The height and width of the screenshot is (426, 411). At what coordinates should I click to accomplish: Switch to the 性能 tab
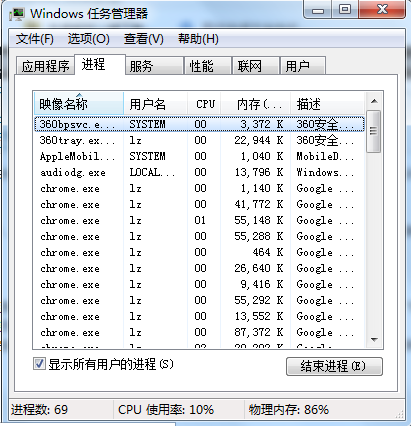click(207, 65)
